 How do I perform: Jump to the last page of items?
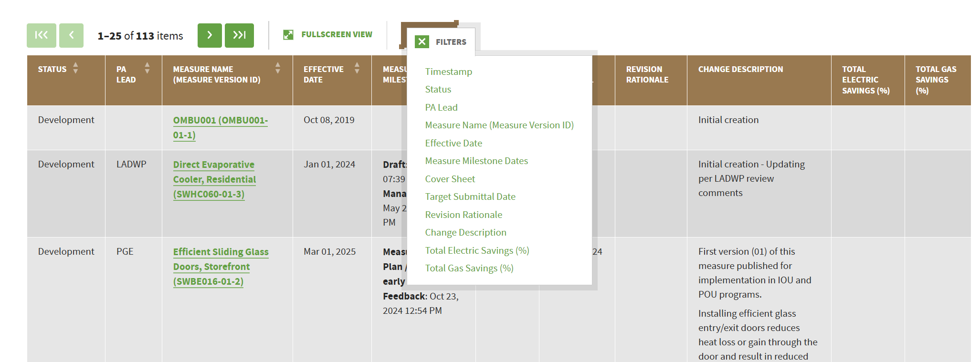tap(239, 35)
